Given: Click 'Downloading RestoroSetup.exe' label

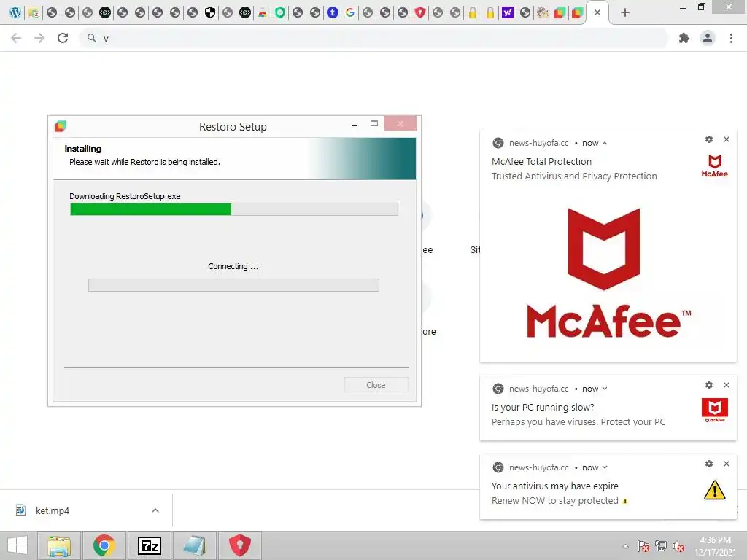Looking at the screenshot, I should click(125, 196).
